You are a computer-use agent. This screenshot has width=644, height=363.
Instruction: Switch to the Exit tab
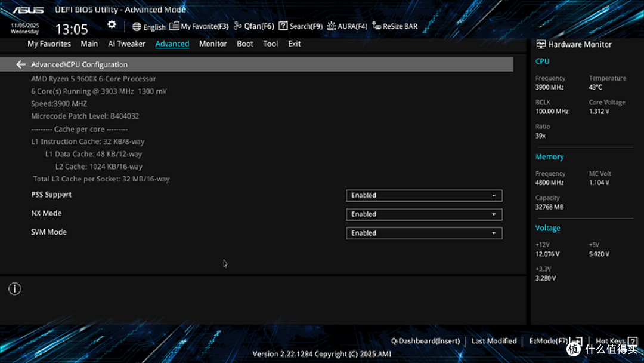tap(294, 44)
